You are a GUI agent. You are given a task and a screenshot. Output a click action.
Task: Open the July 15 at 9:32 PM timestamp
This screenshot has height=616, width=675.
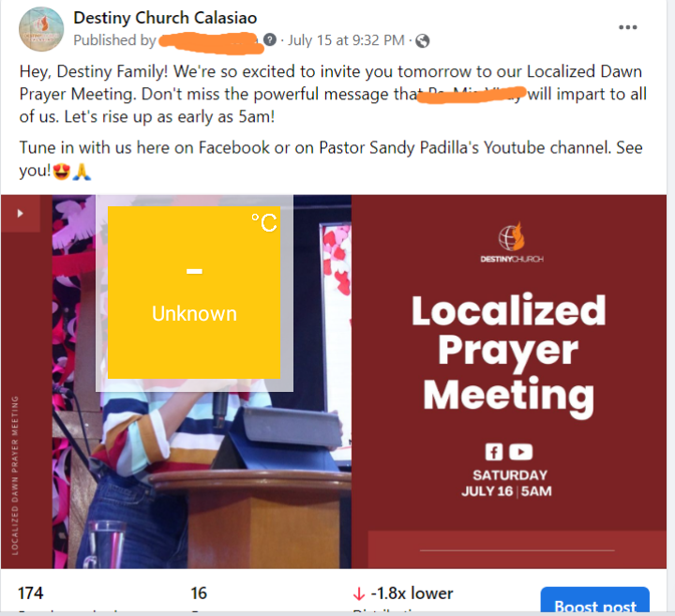coord(346,40)
